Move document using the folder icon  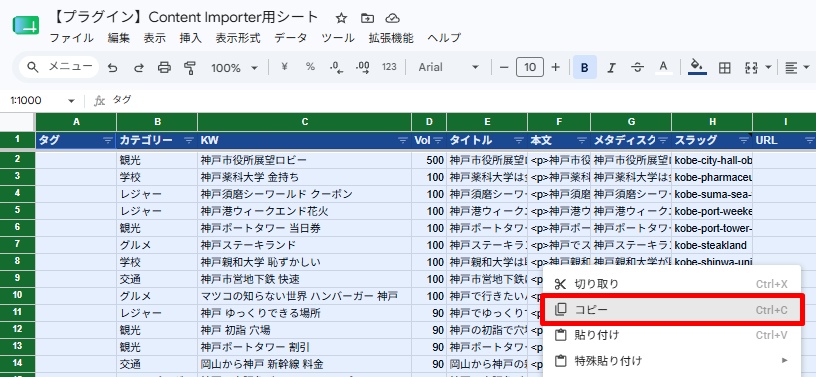(x=367, y=18)
